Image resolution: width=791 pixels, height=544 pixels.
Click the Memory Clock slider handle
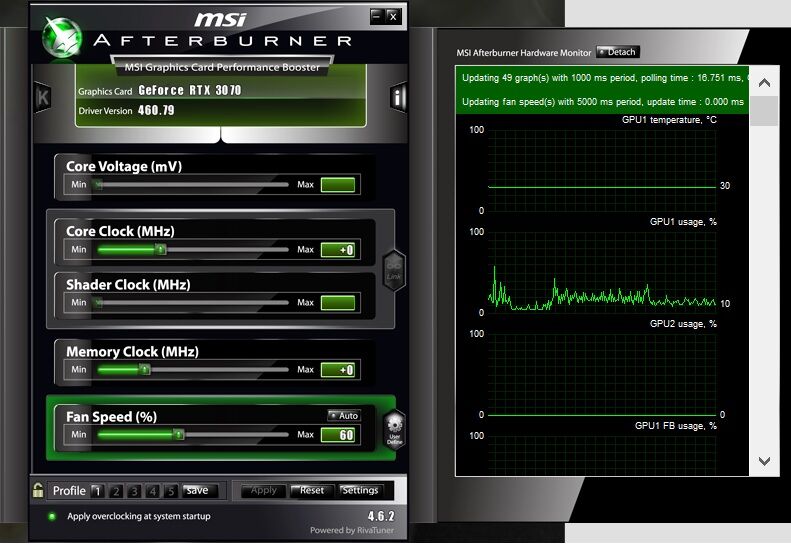pos(145,369)
